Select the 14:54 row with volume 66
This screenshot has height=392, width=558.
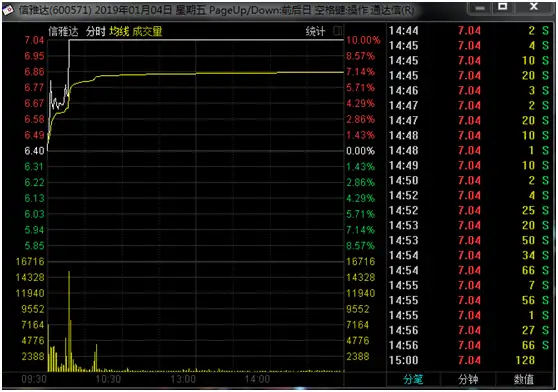tap(469, 270)
